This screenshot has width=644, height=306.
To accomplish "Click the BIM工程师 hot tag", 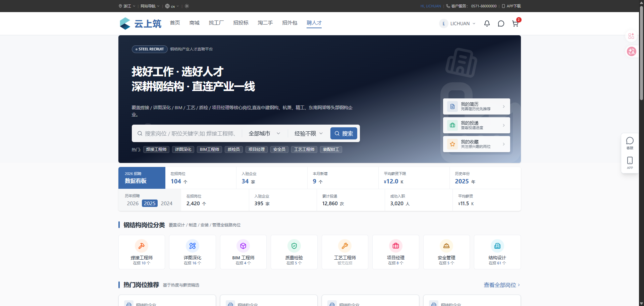I will pos(210,149).
